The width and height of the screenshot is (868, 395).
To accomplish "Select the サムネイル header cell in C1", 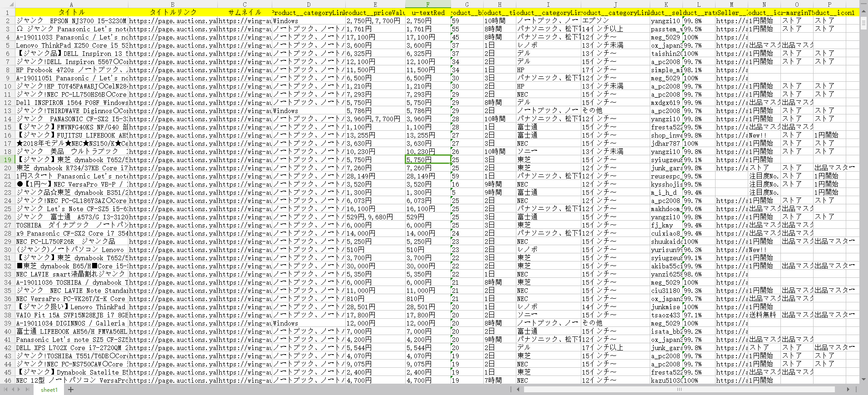I will tap(245, 12).
